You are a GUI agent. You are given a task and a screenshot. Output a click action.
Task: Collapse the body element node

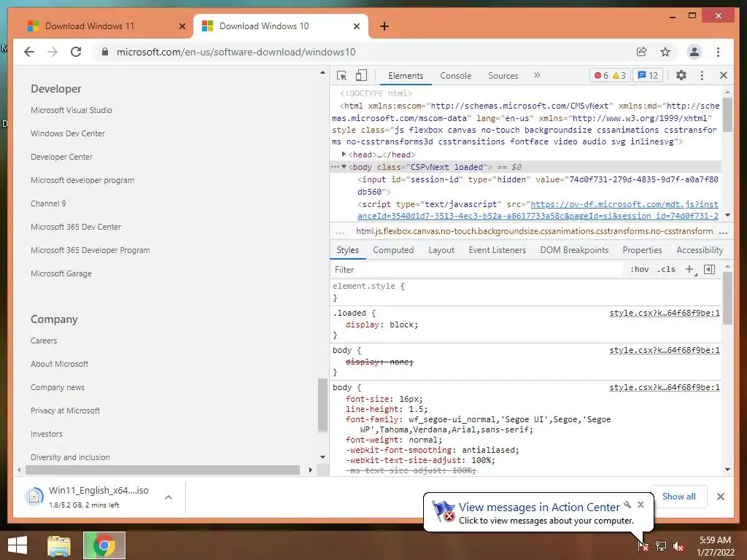click(344, 167)
